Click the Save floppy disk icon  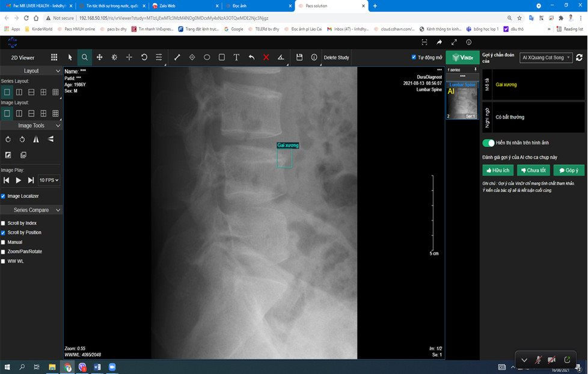pos(299,58)
